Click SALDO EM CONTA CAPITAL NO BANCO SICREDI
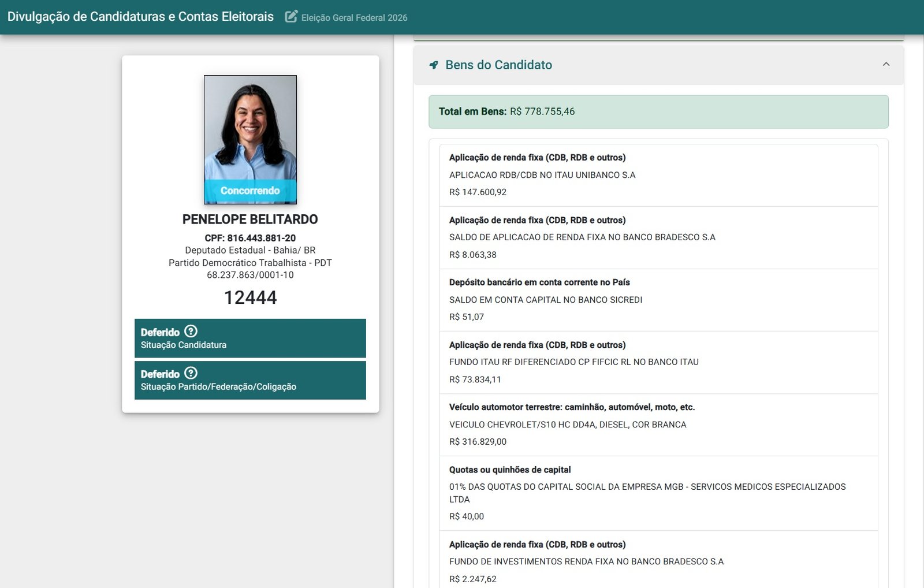 pos(546,300)
